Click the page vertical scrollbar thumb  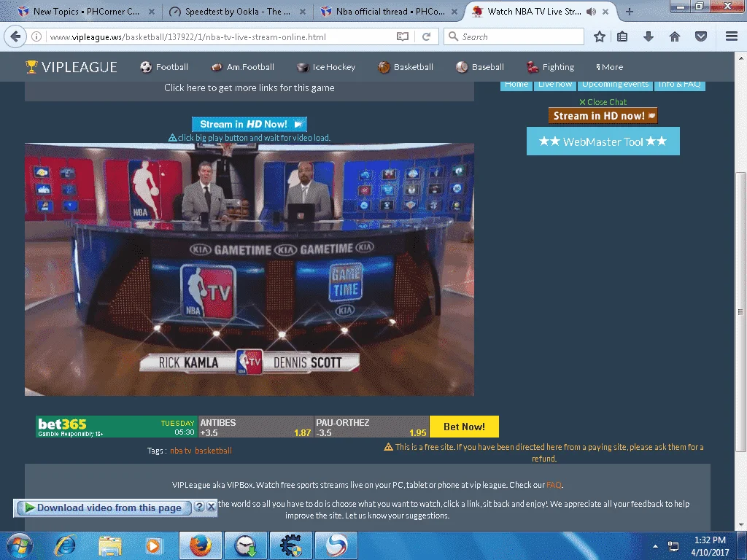[x=741, y=312]
